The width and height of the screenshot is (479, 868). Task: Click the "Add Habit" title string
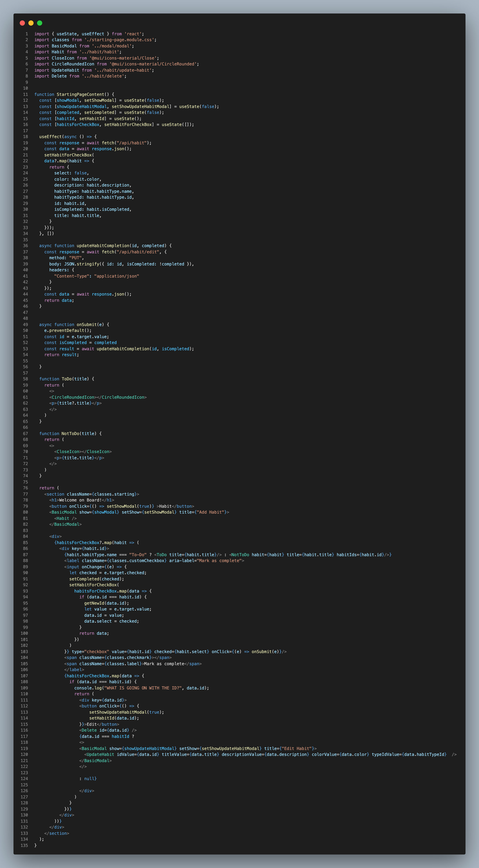(x=210, y=513)
